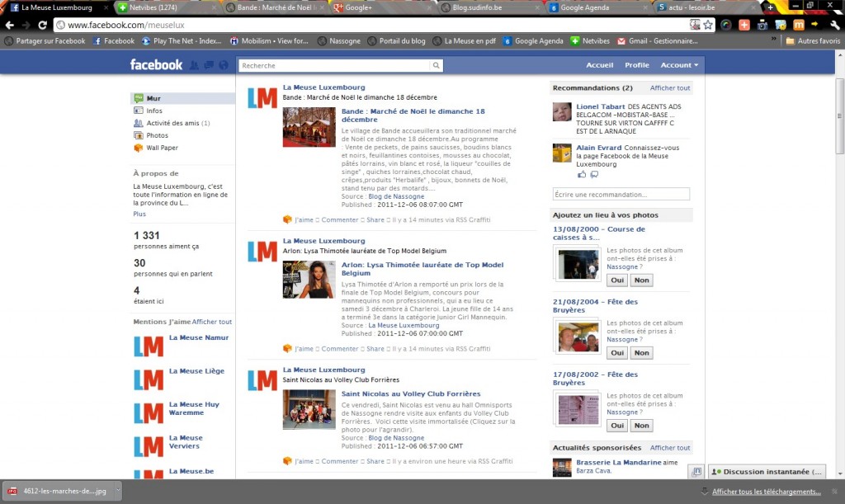The height and width of the screenshot is (504, 845).
Task: Click the Écrire une recommandation field
Action: click(621, 194)
